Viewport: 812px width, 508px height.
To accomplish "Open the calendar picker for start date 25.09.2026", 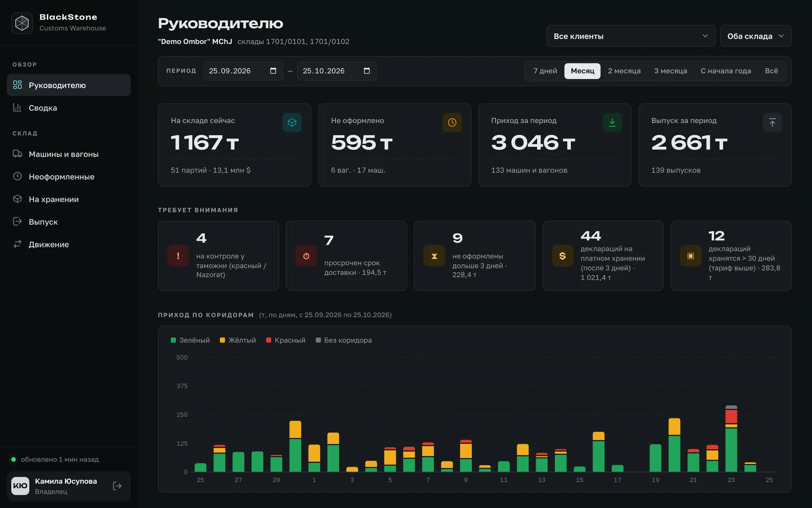I will 273,71.
